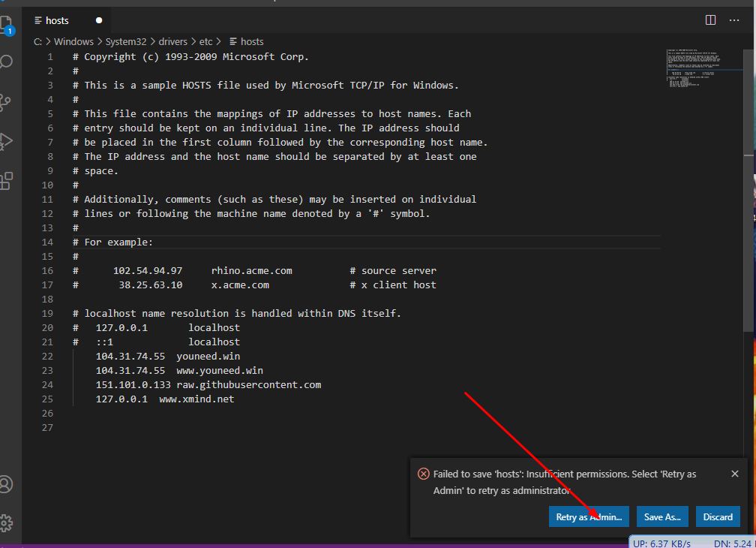
Task: Click the hosts file icon in breadcrumb
Action: pyautogui.click(x=232, y=41)
